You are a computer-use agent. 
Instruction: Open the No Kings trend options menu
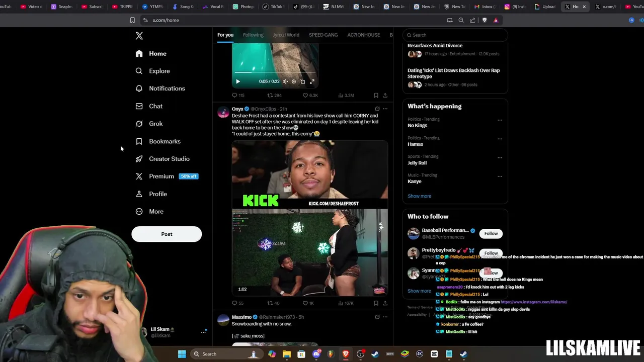click(x=500, y=120)
